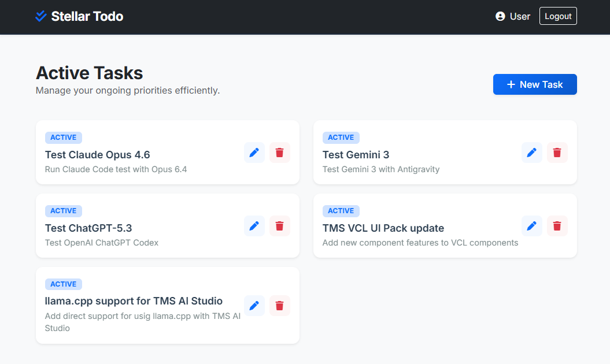
Task: Select the edit icon for Test ChatGPT-5.3
Action: (254, 226)
